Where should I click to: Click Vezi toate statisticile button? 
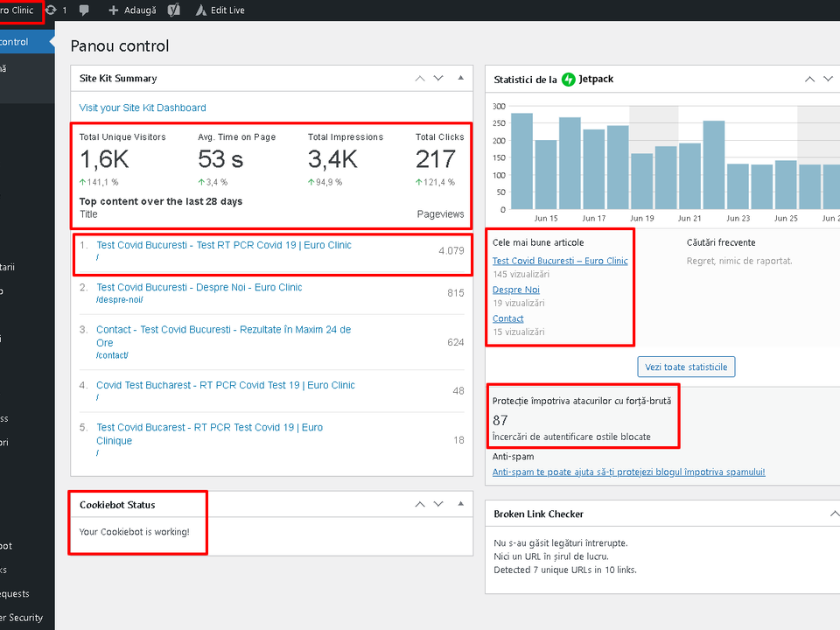click(x=686, y=367)
